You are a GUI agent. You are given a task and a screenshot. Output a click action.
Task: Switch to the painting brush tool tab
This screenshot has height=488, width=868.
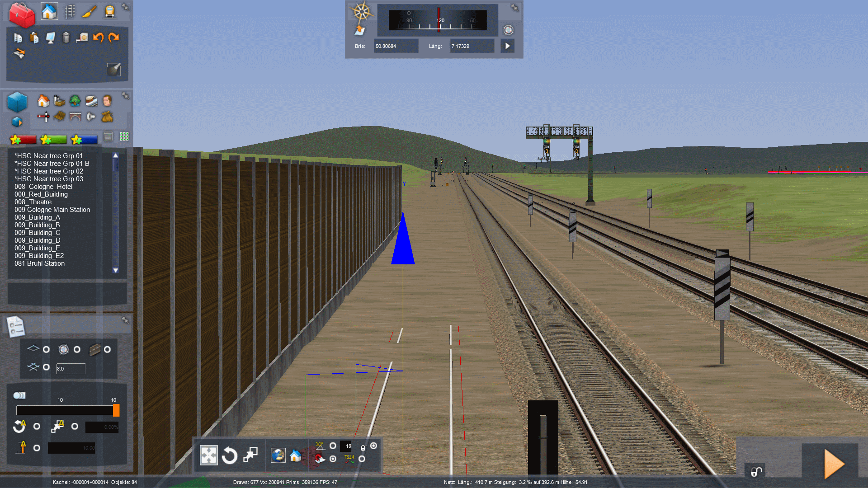pyautogui.click(x=89, y=11)
